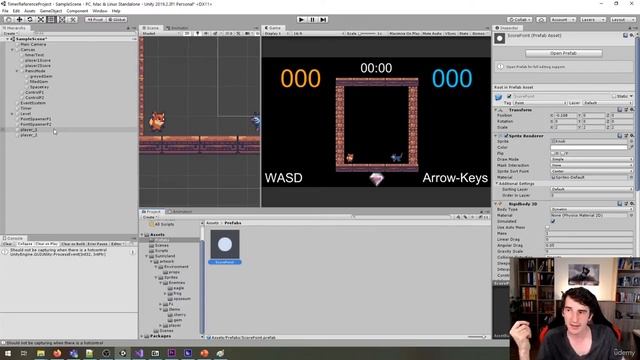Toggle the Global handle rotation button
640x360 pixels.
117,20
